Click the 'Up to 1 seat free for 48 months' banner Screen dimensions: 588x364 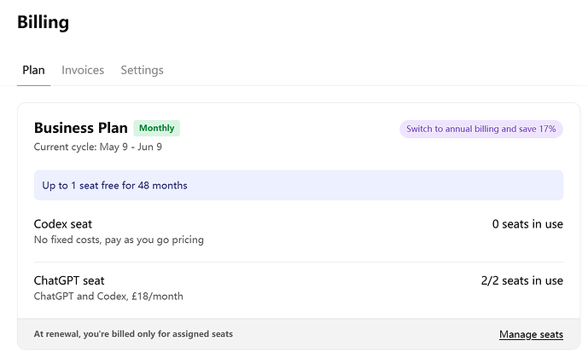[299, 185]
